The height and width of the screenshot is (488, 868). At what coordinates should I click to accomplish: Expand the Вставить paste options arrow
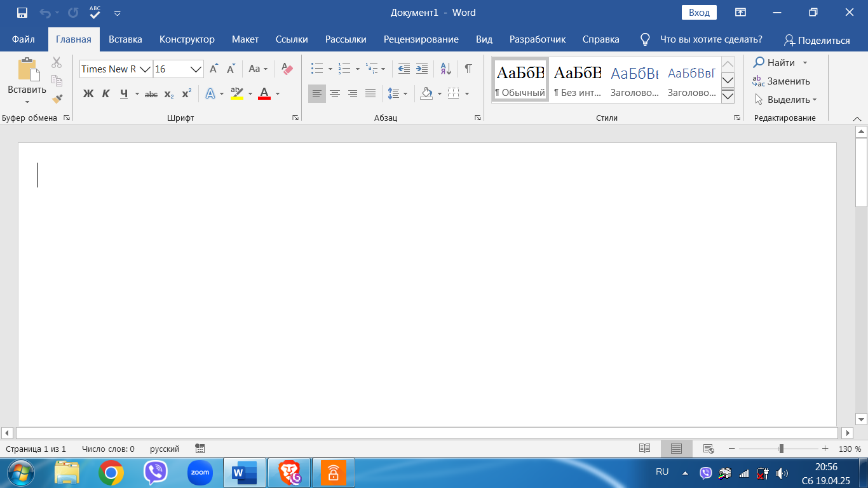pos(27,102)
